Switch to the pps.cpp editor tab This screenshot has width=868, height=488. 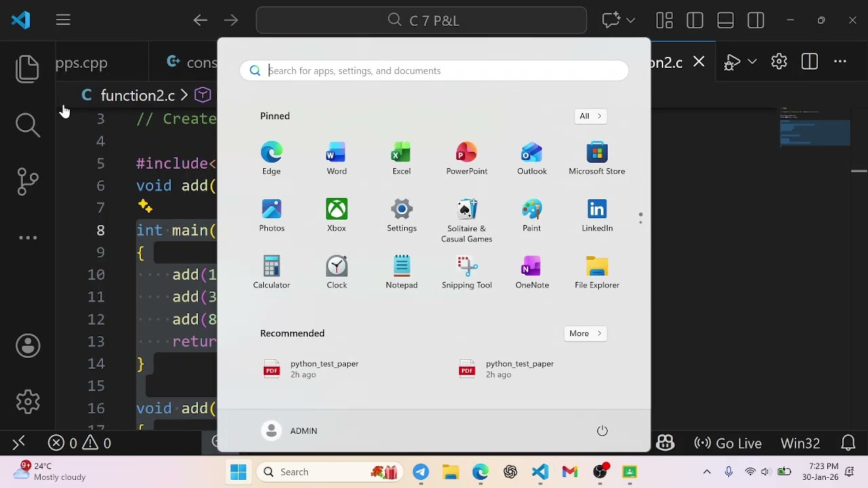click(81, 63)
